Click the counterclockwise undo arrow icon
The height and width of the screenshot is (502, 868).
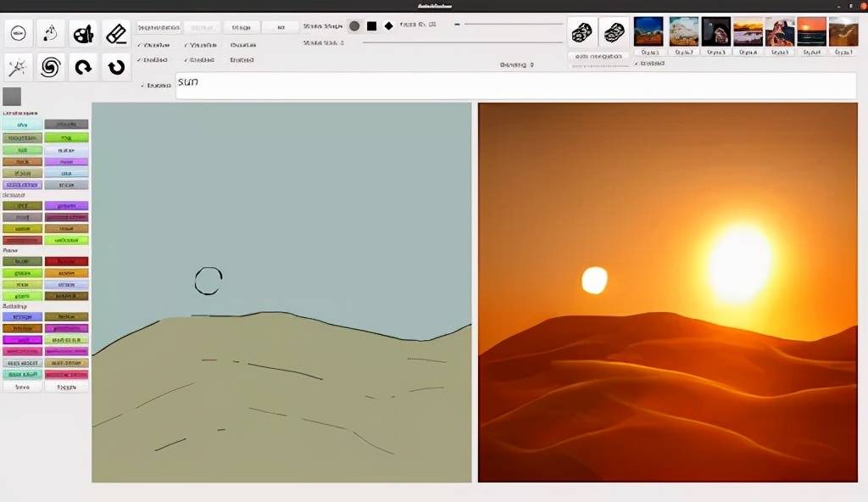pyautogui.click(x=116, y=66)
